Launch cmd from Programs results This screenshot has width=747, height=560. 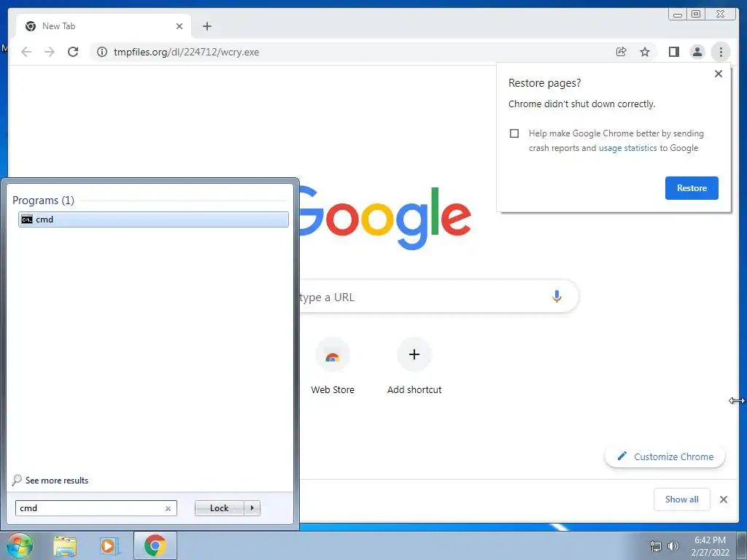coord(153,219)
